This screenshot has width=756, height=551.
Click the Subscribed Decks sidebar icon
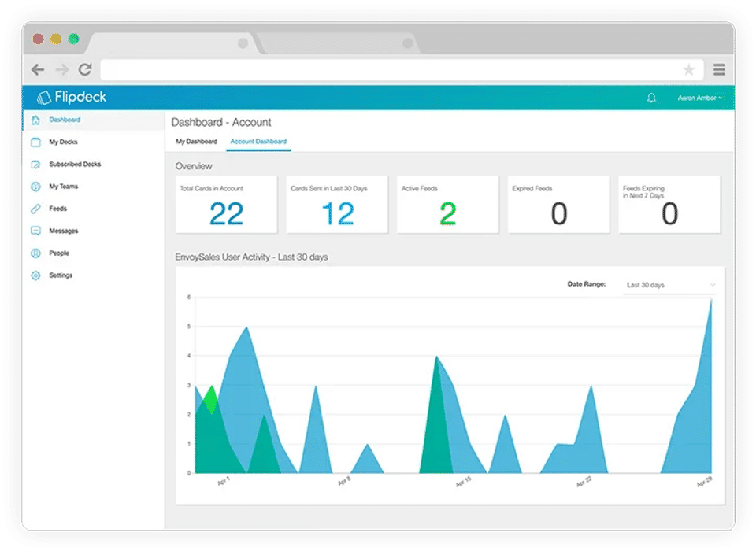click(35, 165)
